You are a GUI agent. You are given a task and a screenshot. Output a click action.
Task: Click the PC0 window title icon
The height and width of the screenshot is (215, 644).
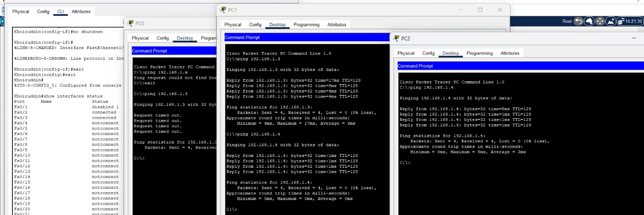(131, 23)
